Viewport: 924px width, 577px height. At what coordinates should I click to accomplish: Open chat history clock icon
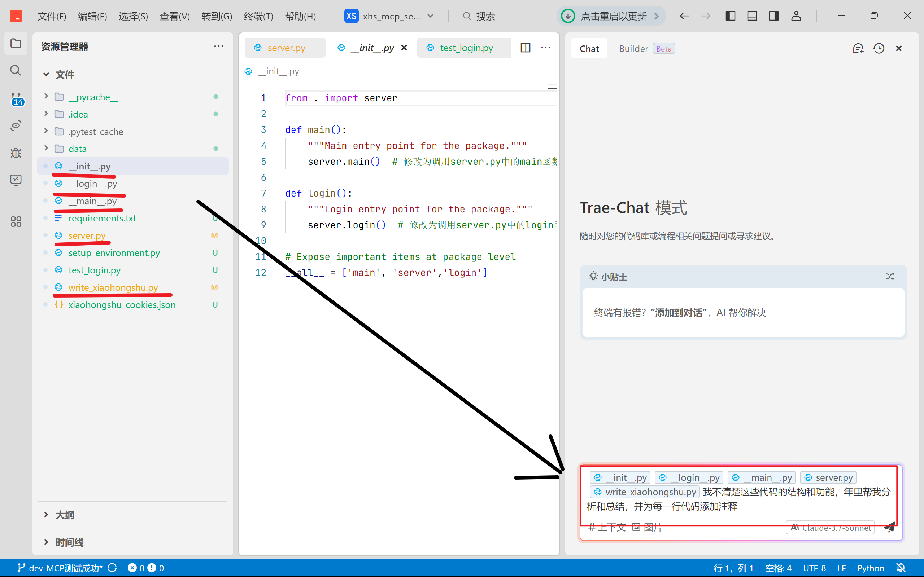click(x=879, y=48)
